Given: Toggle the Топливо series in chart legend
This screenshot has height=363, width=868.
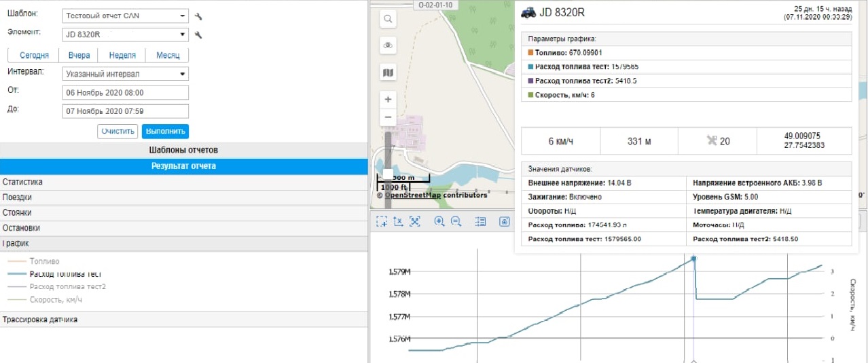Looking at the screenshot, I should coord(45,261).
